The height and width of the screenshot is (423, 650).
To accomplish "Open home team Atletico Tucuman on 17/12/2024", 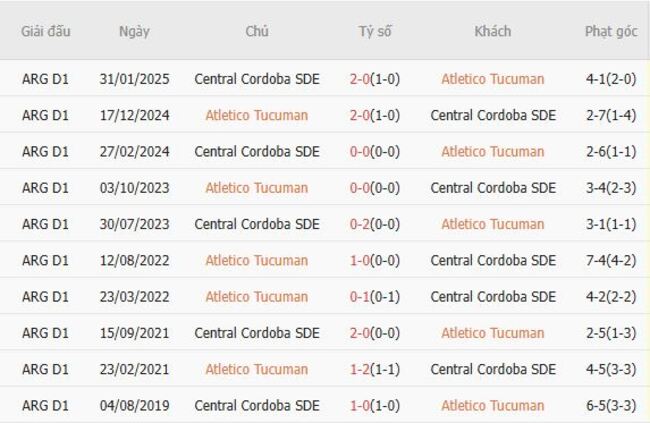I will 257,115.
